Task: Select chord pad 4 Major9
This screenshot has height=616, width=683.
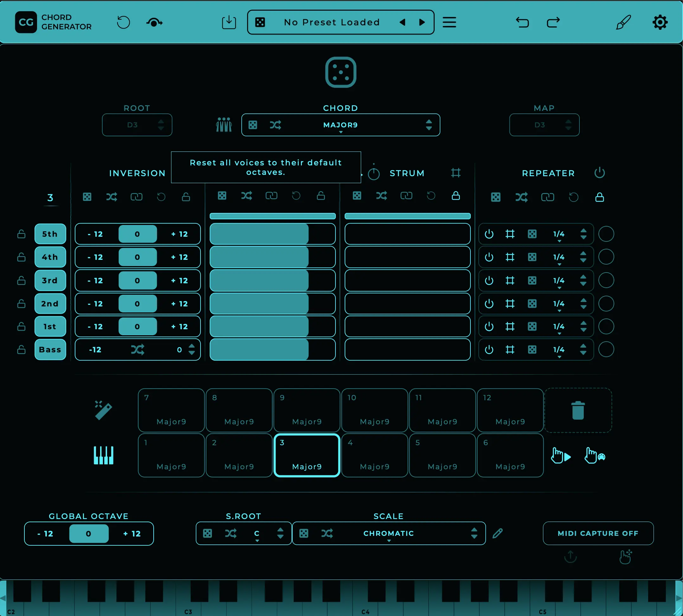Action: (x=374, y=455)
